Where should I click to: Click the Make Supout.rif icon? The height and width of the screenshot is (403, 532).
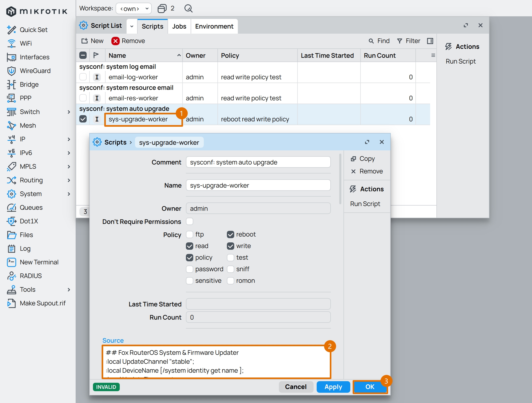coord(11,303)
